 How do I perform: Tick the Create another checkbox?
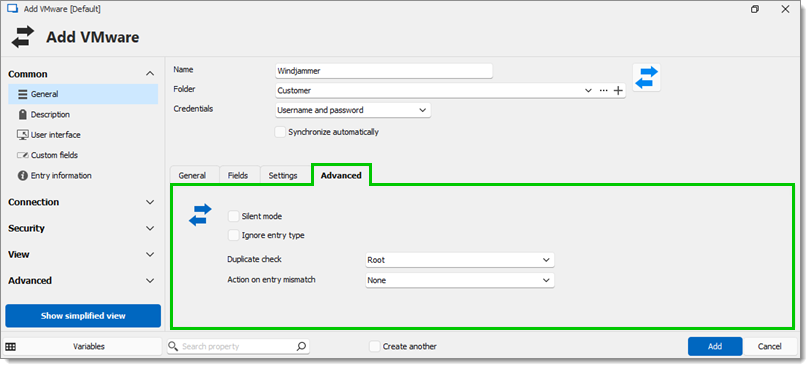[374, 346]
